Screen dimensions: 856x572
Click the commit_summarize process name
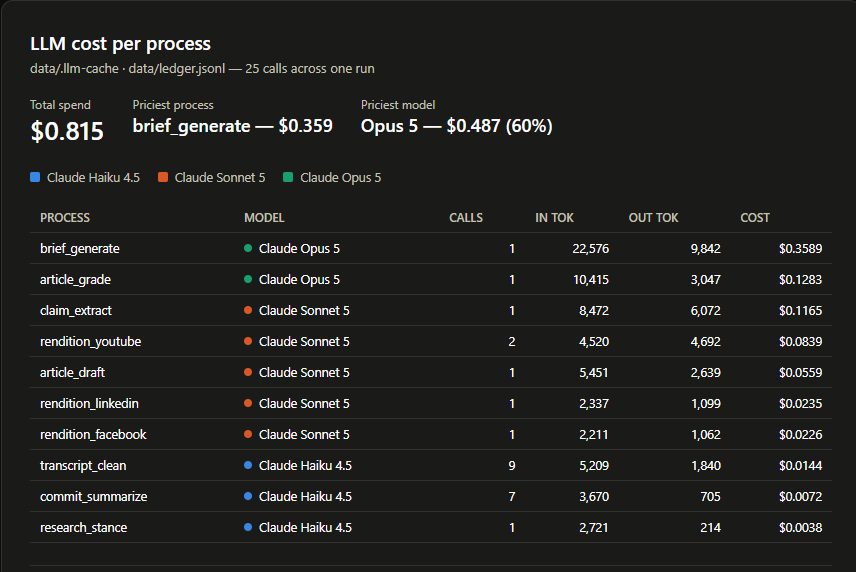point(94,497)
